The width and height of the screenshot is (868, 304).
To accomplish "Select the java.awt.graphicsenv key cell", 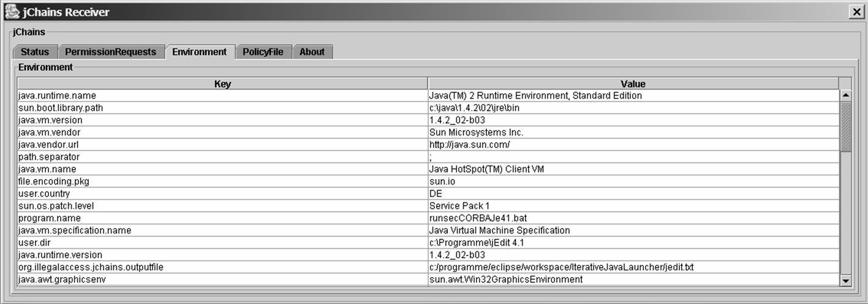I will coord(222,279).
